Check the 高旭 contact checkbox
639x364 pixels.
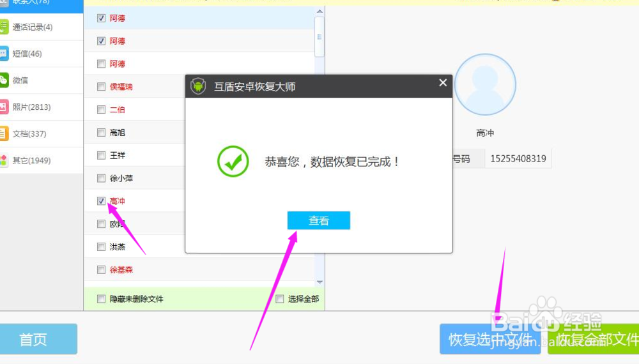101,132
